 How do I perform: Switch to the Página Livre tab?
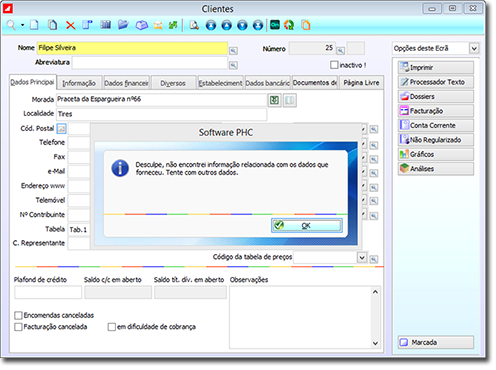point(361,83)
